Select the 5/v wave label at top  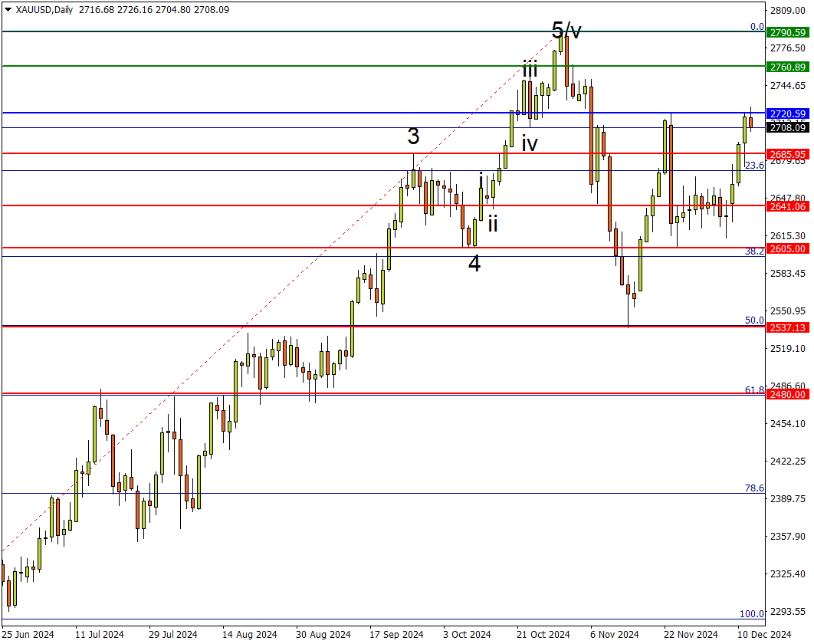click(566, 31)
